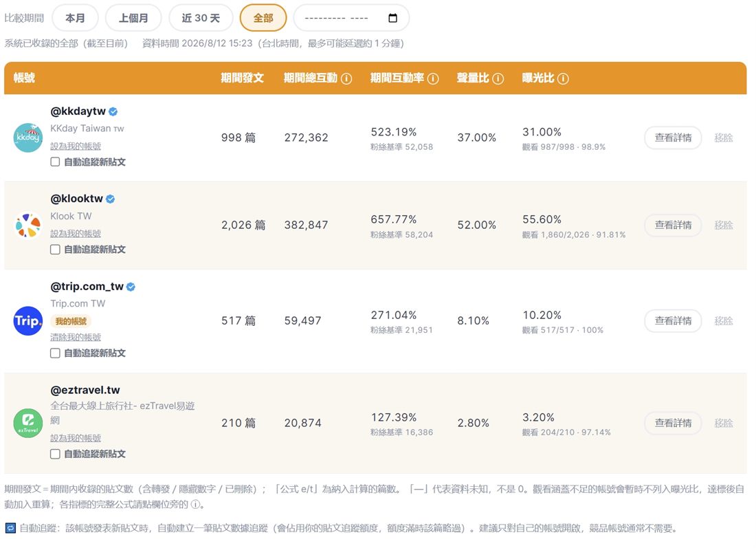Click the info icon beside 期間互動率 header

click(433, 78)
